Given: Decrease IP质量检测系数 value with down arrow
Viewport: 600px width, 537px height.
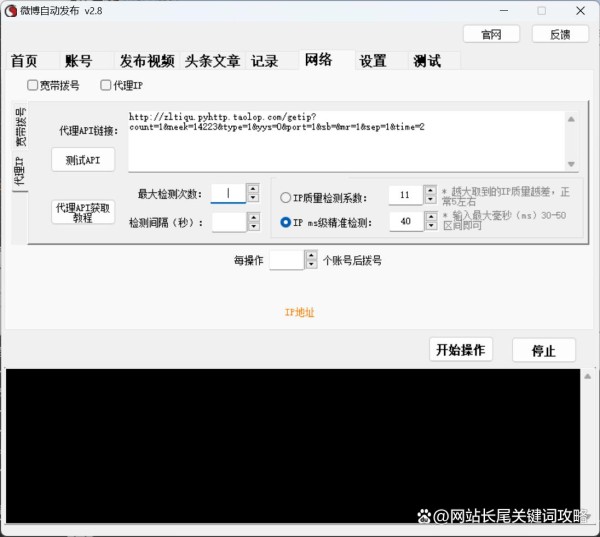Looking at the screenshot, I should 431,199.
